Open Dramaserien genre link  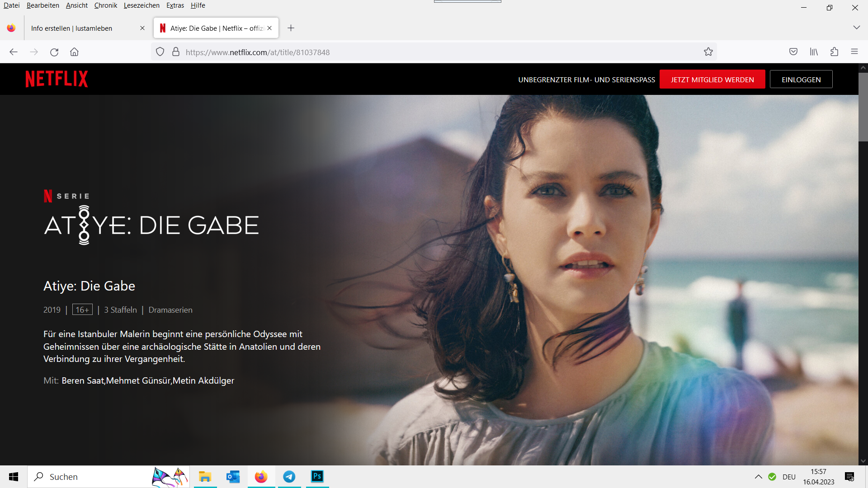pos(170,310)
